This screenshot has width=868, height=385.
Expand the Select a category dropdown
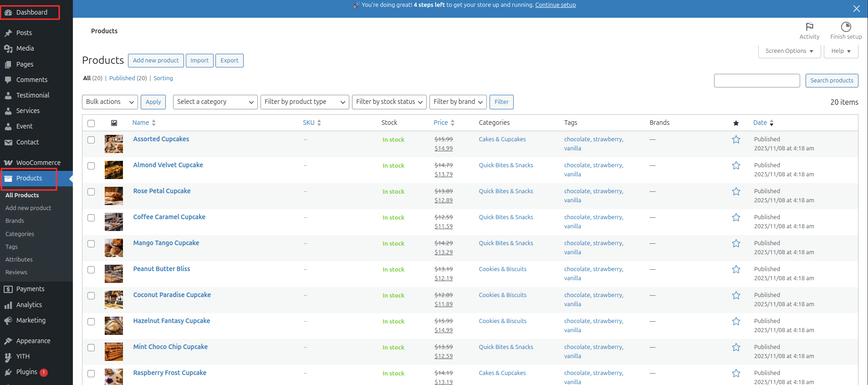coord(215,102)
